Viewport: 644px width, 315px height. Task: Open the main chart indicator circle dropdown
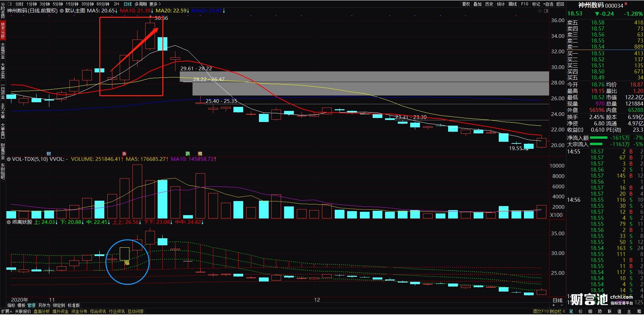coord(62,11)
